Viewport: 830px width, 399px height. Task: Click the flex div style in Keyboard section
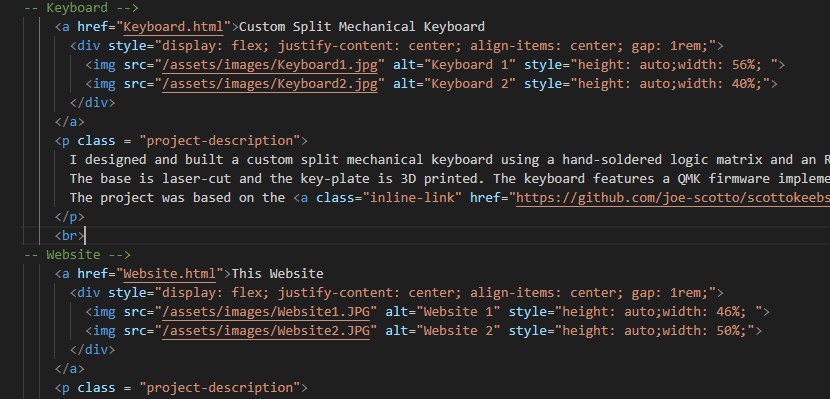pos(435,46)
